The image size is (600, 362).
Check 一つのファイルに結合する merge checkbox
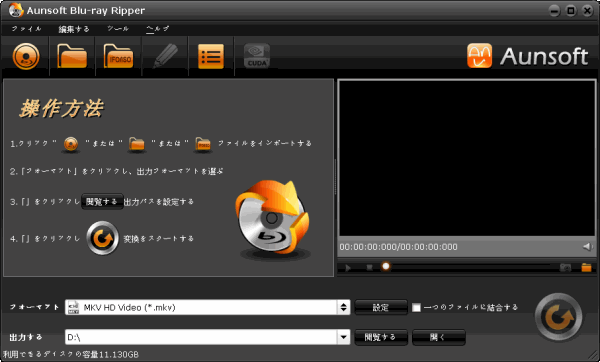tap(416, 307)
